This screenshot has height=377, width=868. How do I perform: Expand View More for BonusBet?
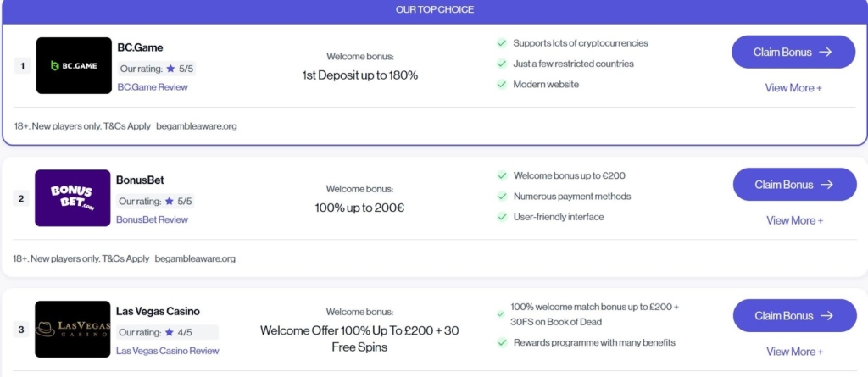coord(794,220)
